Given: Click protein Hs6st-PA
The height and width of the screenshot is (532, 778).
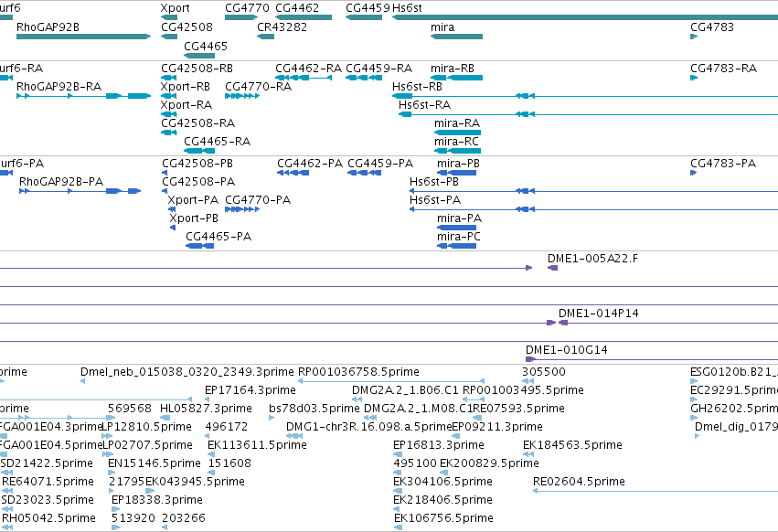Looking at the screenshot, I should pos(593,209).
